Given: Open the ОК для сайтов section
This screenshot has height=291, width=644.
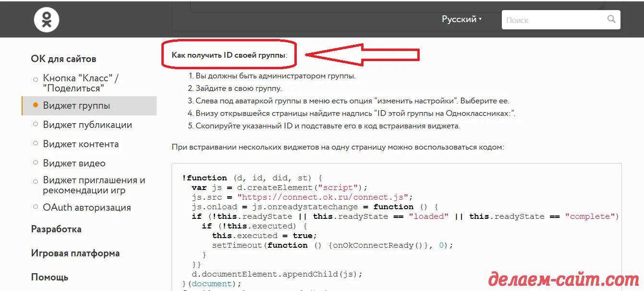Looking at the screenshot, I should [x=63, y=59].
